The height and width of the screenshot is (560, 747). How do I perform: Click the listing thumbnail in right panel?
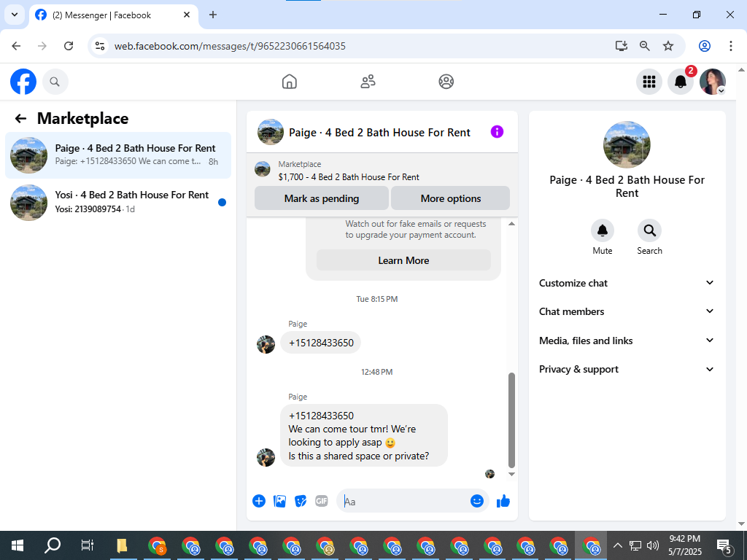627,145
